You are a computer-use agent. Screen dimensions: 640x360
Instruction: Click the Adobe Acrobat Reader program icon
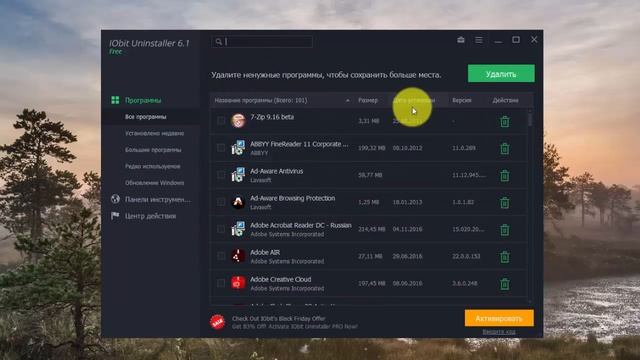coord(238,229)
